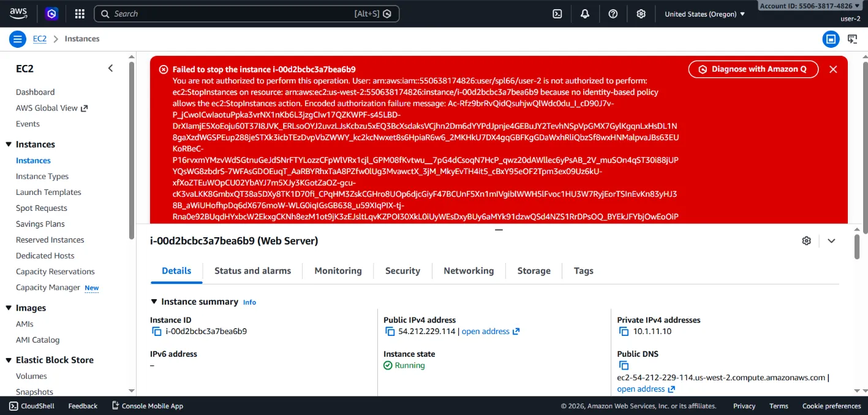Open the Monitoring tab
The image size is (868, 415).
[338, 271]
